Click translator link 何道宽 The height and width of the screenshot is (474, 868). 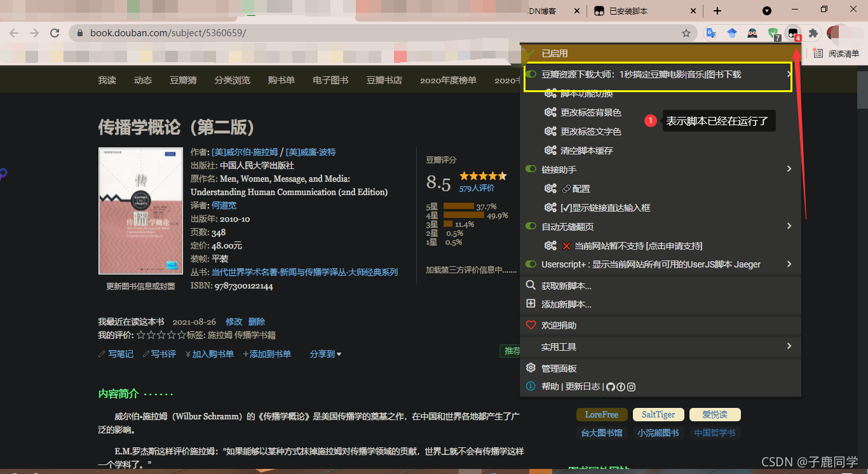(x=224, y=205)
